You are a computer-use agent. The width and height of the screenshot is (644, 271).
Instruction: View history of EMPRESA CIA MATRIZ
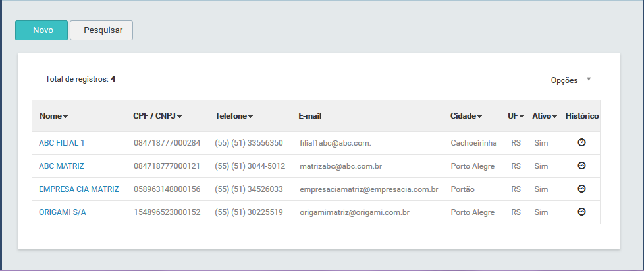pos(581,189)
